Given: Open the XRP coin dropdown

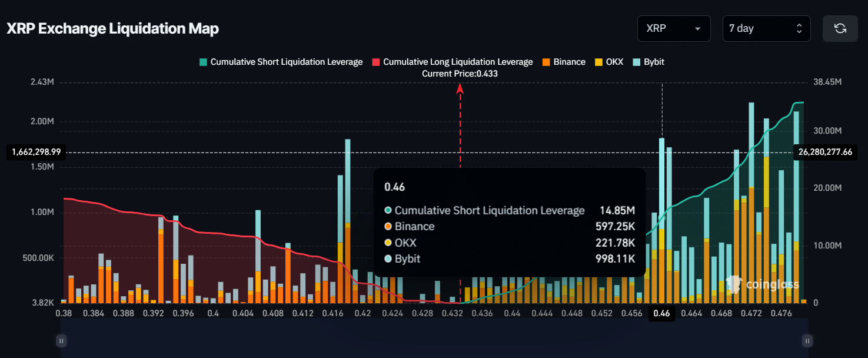Looking at the screenshot, I should pos(673,28).
